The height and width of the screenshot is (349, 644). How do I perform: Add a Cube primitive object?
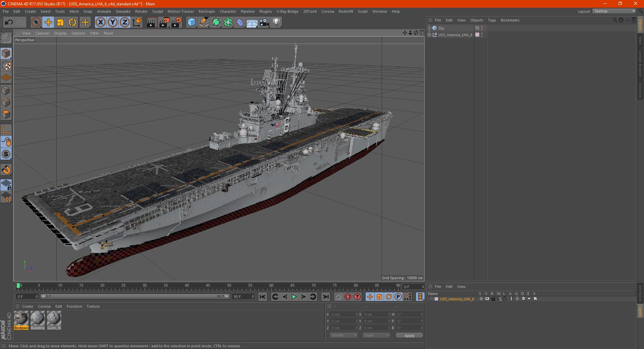click(192, 22)
